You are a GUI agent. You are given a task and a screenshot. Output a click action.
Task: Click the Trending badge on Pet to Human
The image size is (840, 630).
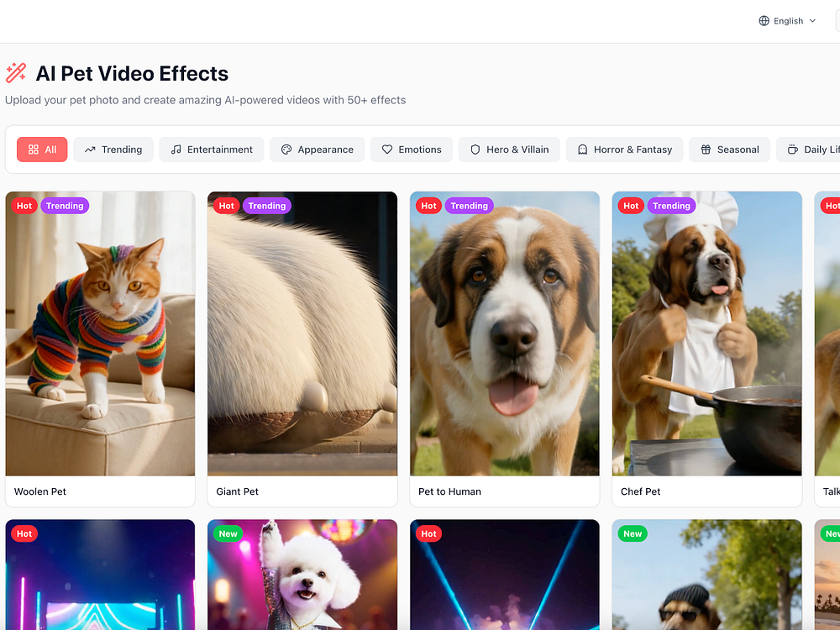click(470, 206)
